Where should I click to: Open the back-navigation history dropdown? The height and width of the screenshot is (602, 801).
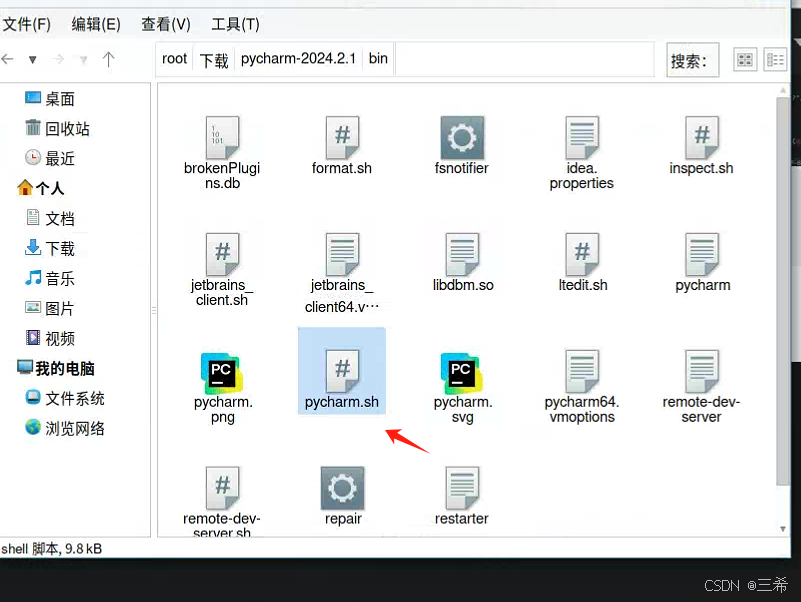coord(32,59)
